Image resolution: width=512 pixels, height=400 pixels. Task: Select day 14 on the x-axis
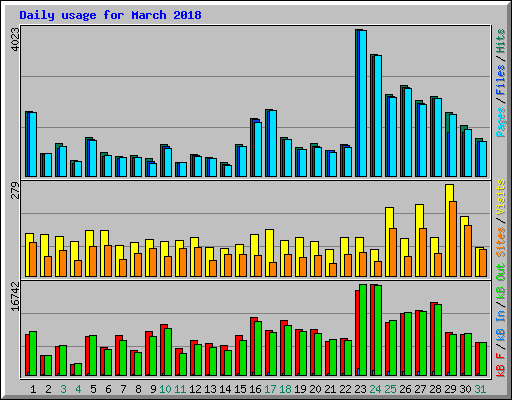tap(225, 389)
